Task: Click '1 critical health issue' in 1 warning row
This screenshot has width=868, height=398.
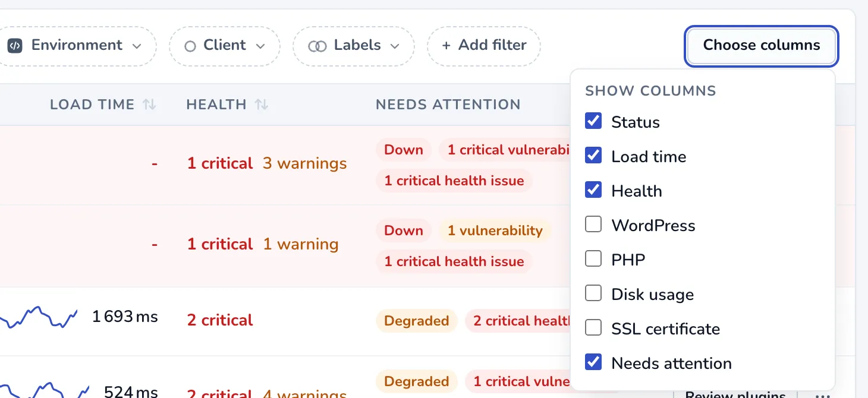Action: click(454, 261)
